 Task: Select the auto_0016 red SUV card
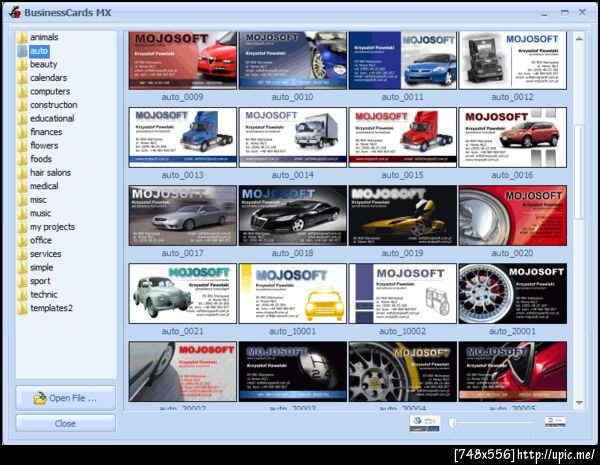click(x=512, y=137)
